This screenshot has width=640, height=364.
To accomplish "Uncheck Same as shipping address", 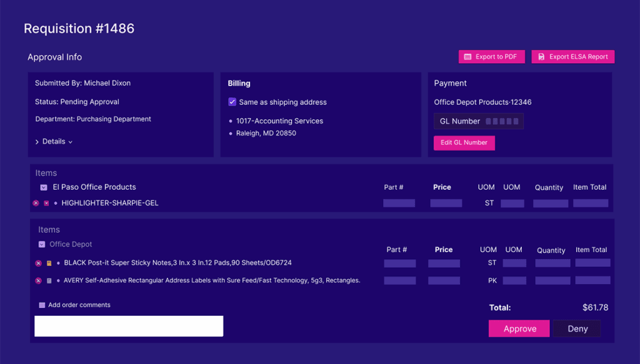I will (232, 102).
